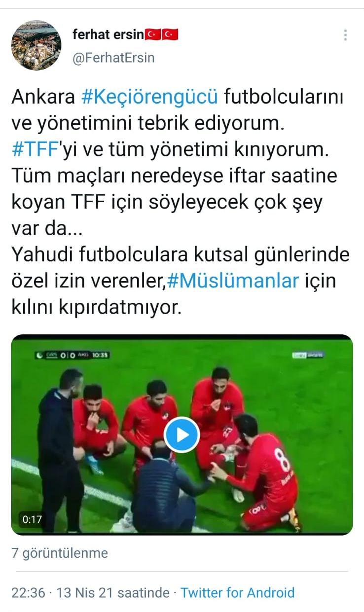Viewport: 364px width, 612px height.
Task: Open the #Keçiörengücü hashtag
Action: pyautogui.click(x=149, y=97)
